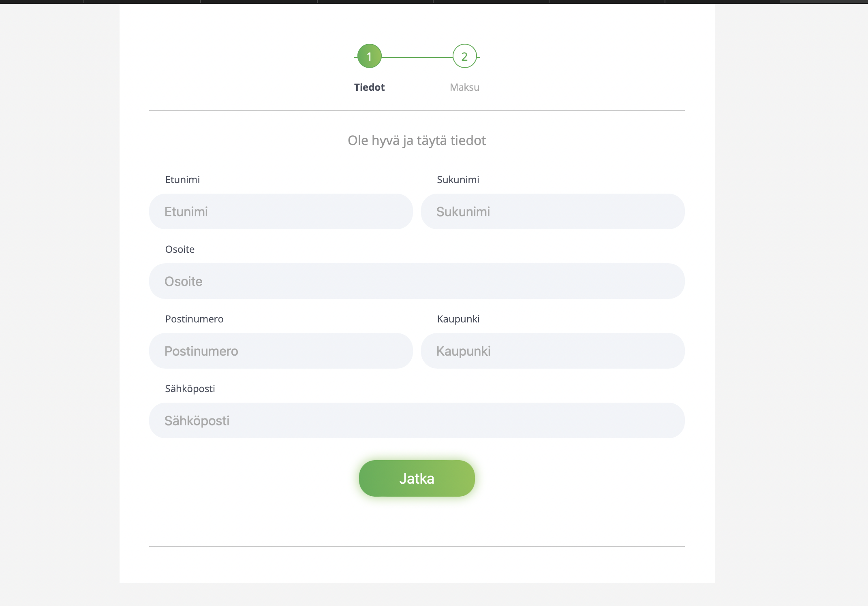Screen dimensions: 868x606
Task: Focus the Etunimi text field
Action: [281, 211]
